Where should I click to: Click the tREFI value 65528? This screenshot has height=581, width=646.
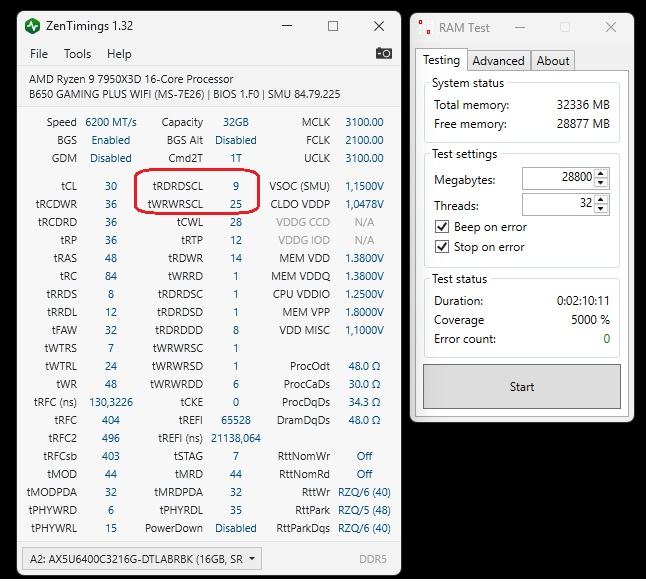click(236, 420)
